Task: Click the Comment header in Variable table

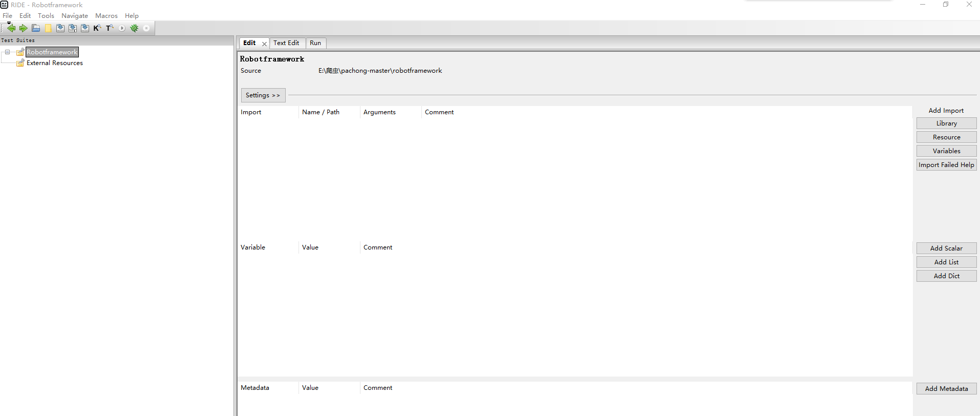Action: (378, 247)
